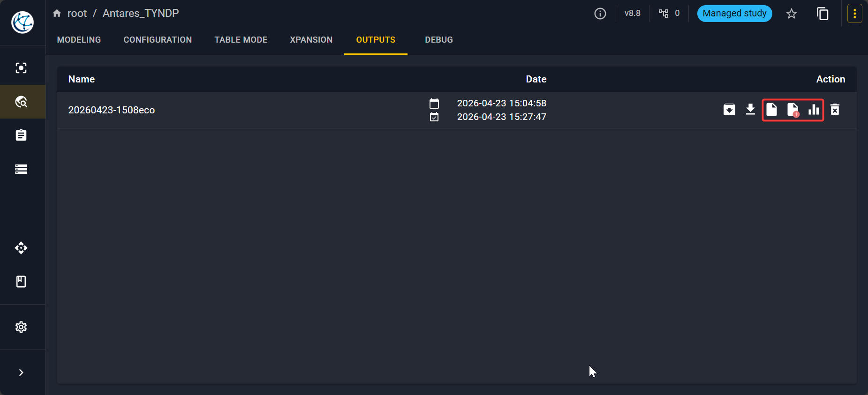
Task: Delete the 20260423-1508eco output
Action: pyautogui.click(x=835, y=110)
